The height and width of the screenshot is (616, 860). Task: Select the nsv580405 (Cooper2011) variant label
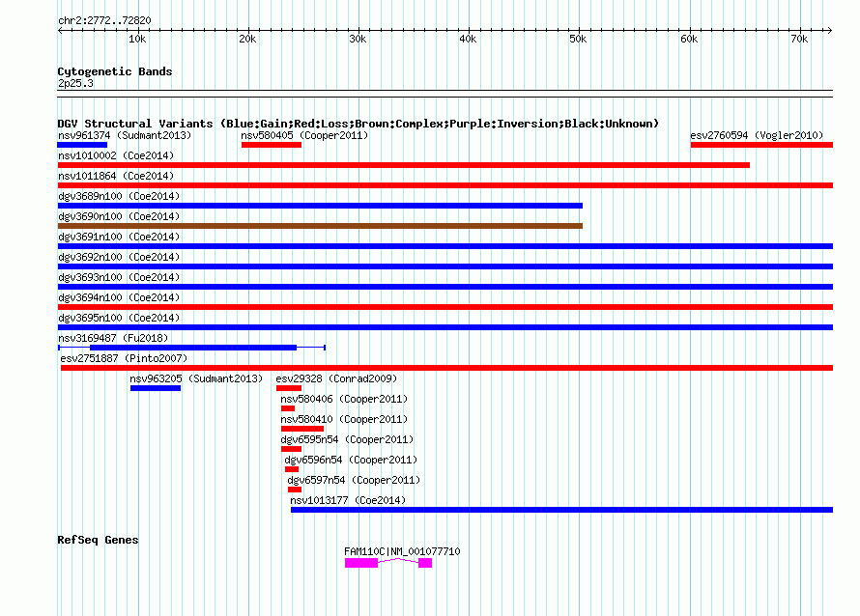coord(304,135)
